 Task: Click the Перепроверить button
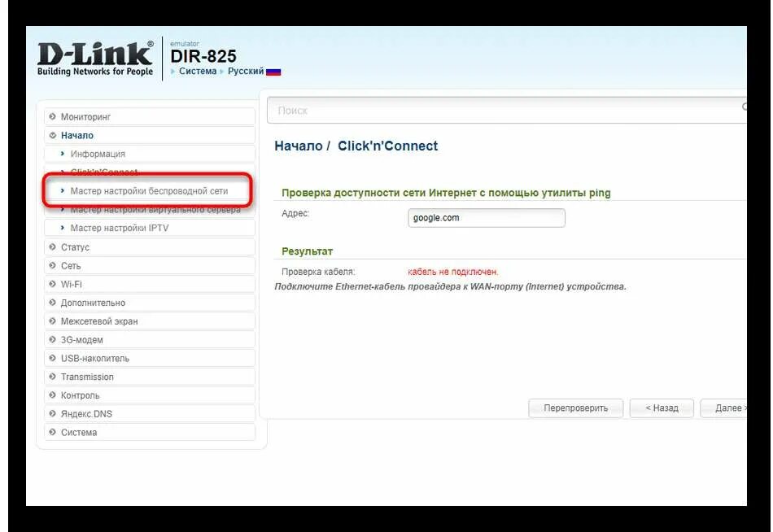click(x=576, y=408)
